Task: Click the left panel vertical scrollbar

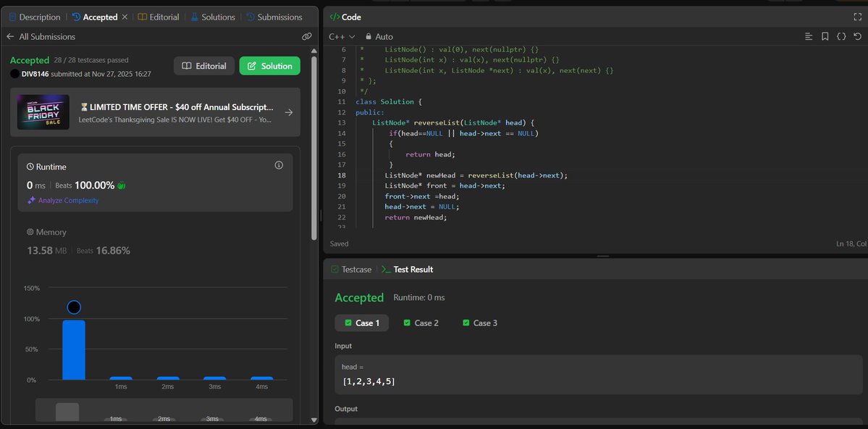Action: coord(314,148)
